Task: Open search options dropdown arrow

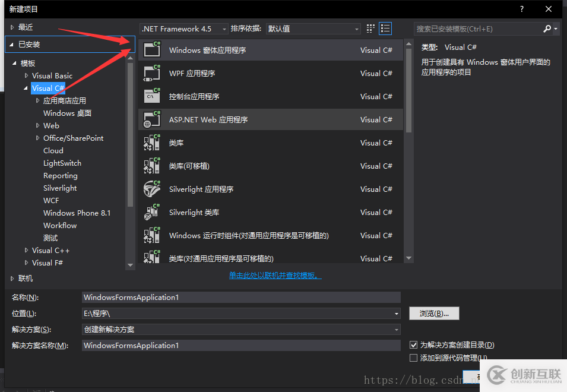Action: point(556,29)
